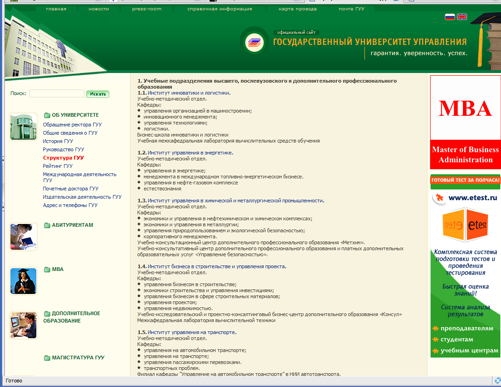The height and width of the screenshot is (387, 501).
Task: Click the etest orange cube logo
Action: pos(465,225)
